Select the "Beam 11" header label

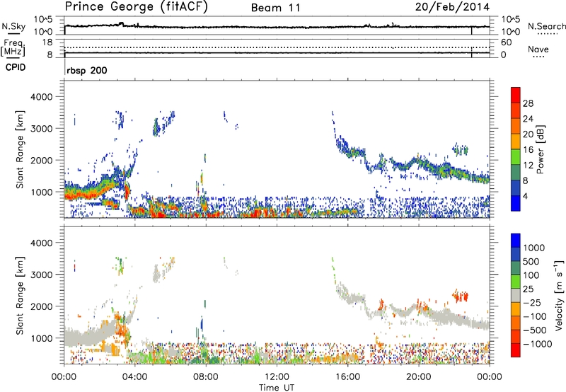click(276, 8)
